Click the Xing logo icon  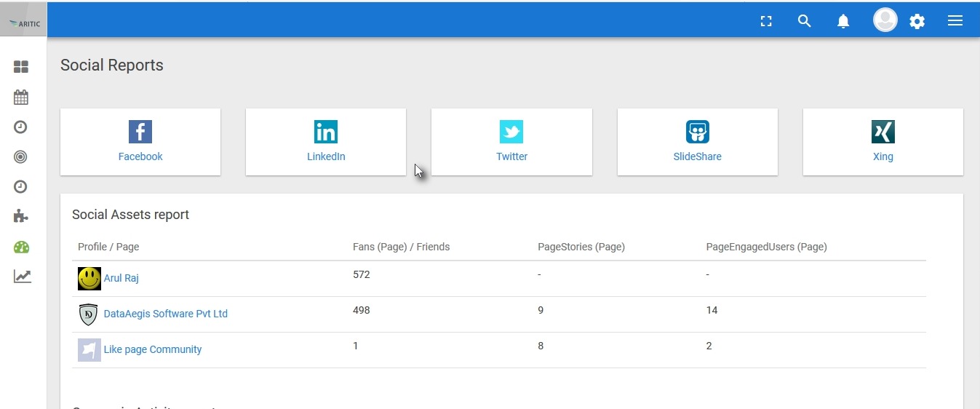[x=883, y=132]
